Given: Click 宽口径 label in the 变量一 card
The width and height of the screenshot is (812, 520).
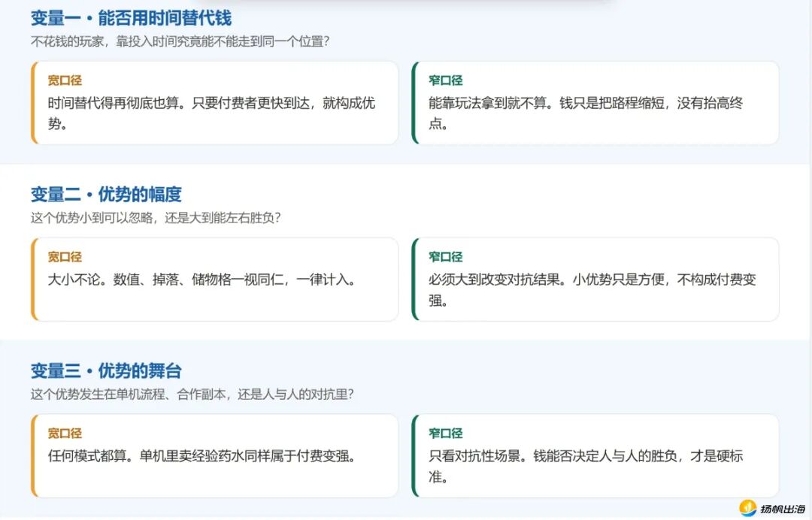Looking at the screenshot, I should [65, 80].
